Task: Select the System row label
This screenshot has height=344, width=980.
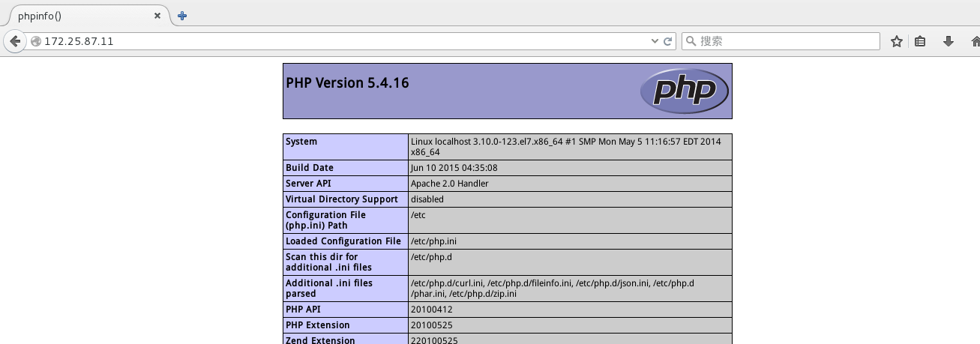Action: (301, 142)
